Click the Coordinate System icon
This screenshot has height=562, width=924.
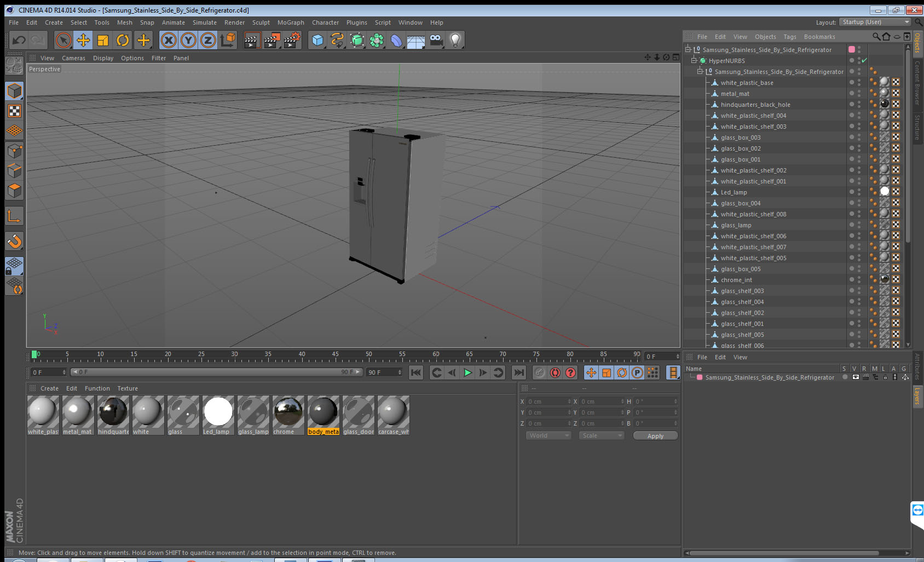(x=228, y=40)
